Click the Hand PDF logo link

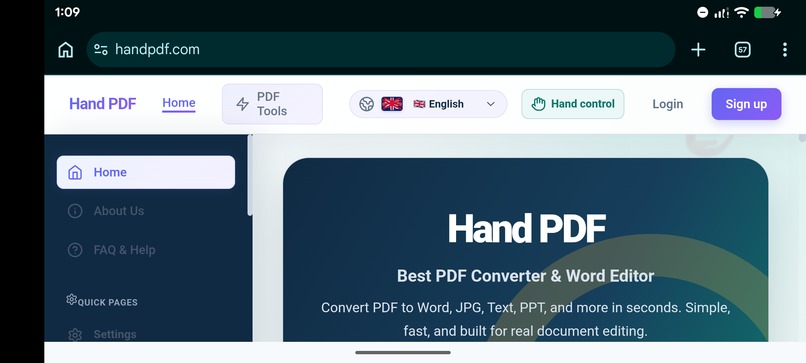click(x=103, y=104)
